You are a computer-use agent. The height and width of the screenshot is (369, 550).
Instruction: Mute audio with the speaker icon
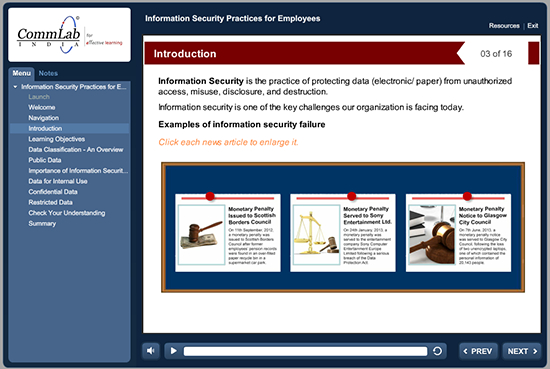click(151, 351)
